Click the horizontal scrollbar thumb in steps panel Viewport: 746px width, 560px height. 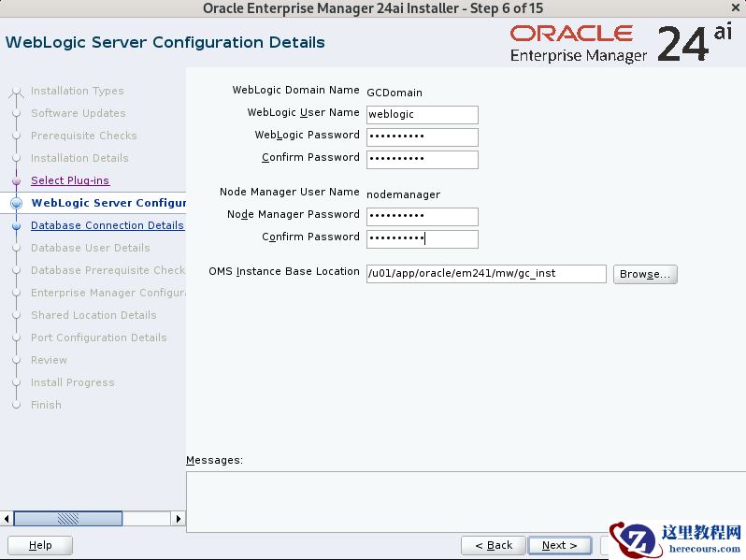pos(68,518)
